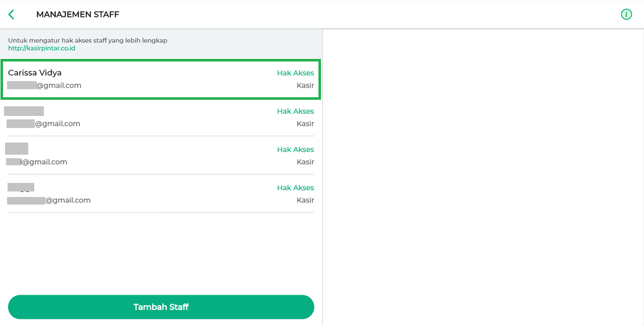Click the staff access description text
Viewport: 644px width, 326px height.
pyautogui.click(x=88, y=40)
